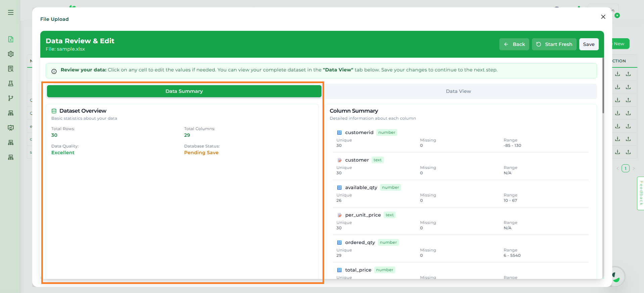
Task: Go back using the Back button
Action: click(514, 44)
